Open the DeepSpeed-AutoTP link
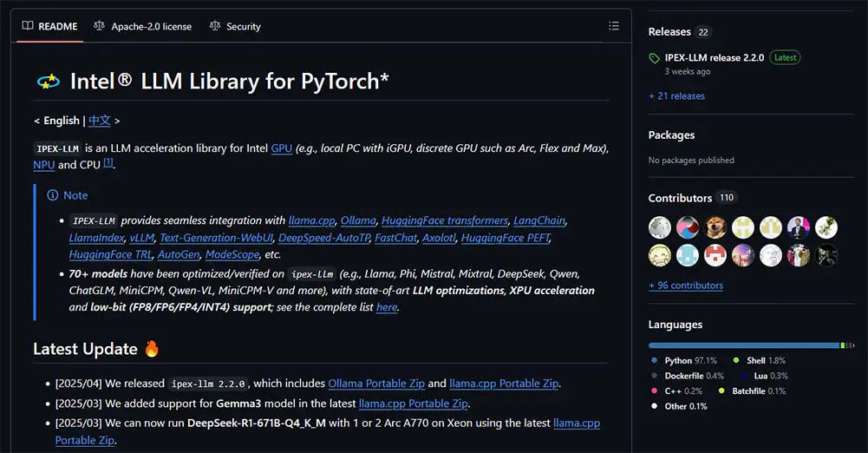Viewport: 868px width, 453px height. point(323,238)
